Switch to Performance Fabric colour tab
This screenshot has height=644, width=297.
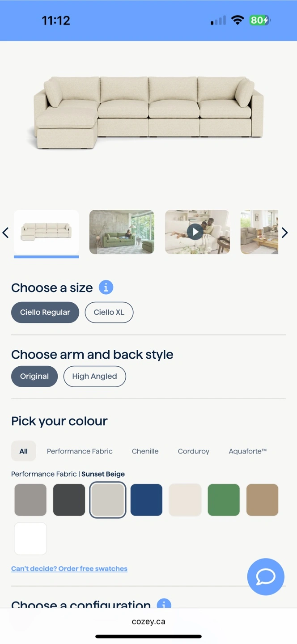(80, 451)
